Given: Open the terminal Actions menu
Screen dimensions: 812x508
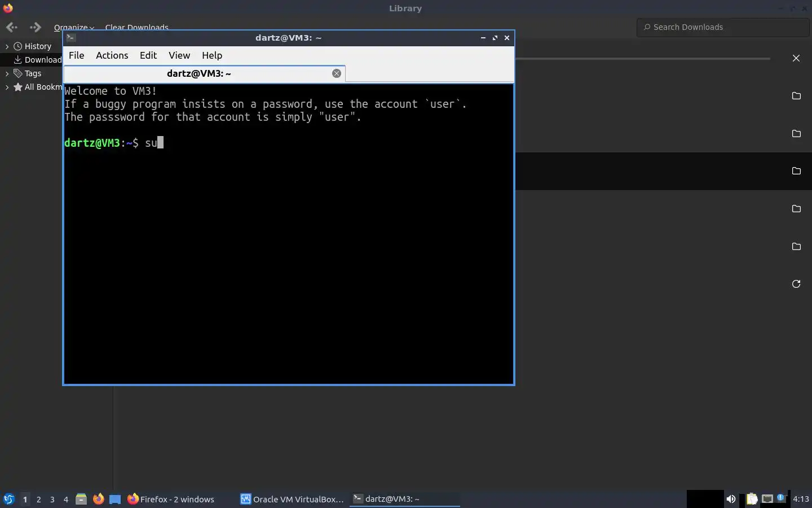Looking at the screenshot, I should tap(112, 55).
